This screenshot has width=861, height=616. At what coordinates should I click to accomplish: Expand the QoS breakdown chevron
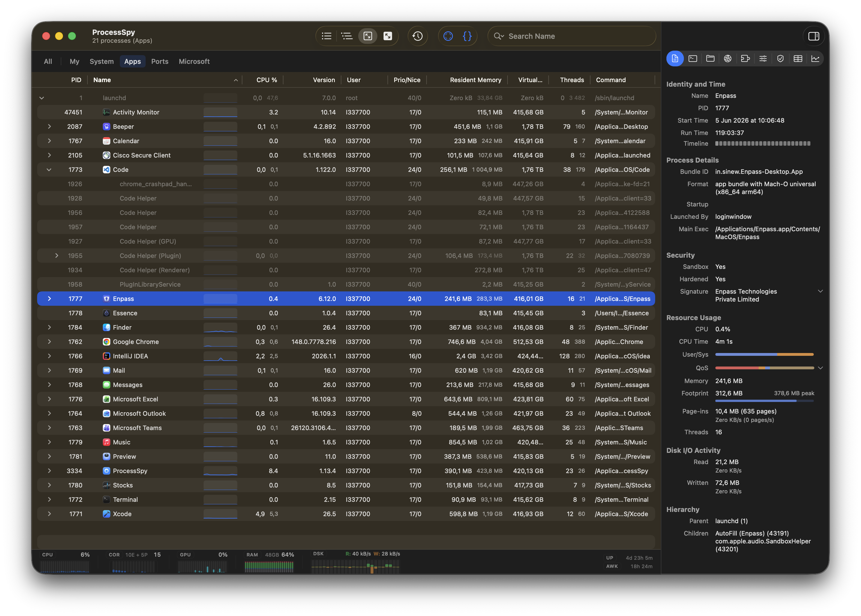point(820,368)
